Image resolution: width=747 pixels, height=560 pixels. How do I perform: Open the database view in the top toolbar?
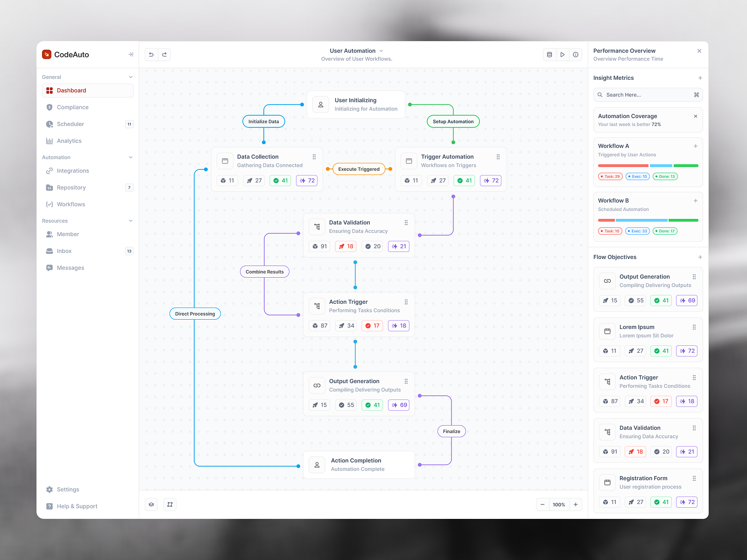coord(550,54)
